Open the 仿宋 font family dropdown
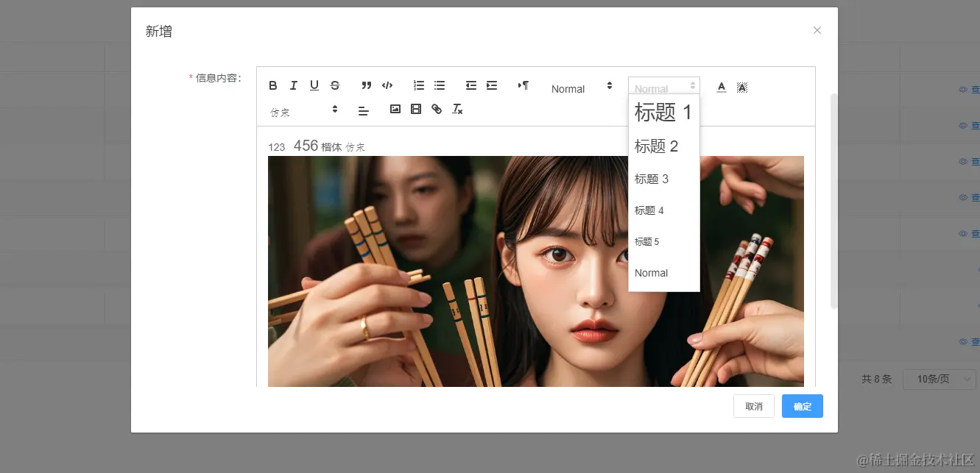This screenshot has width=980, height=473. [302, 109]
